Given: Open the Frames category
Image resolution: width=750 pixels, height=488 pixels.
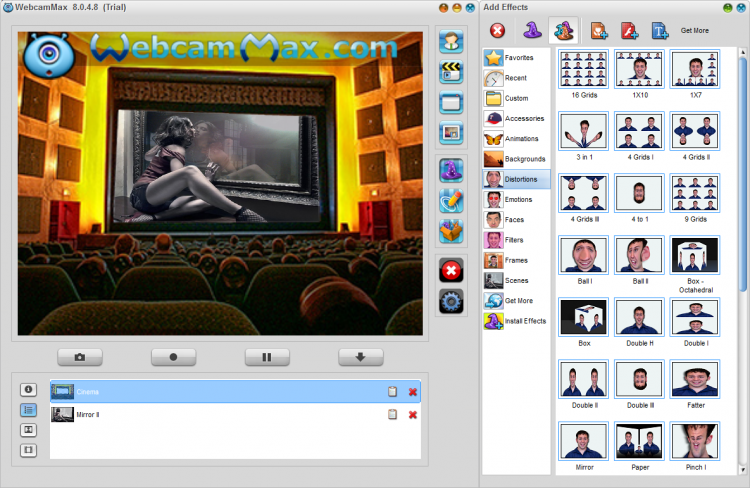Looking at the screenshot, I should tap(516, 260).
